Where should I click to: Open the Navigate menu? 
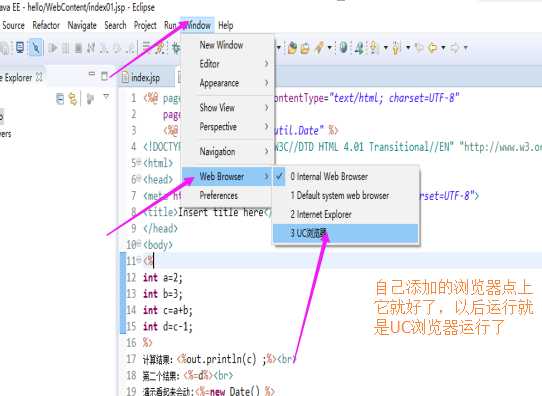pos(82,26)
